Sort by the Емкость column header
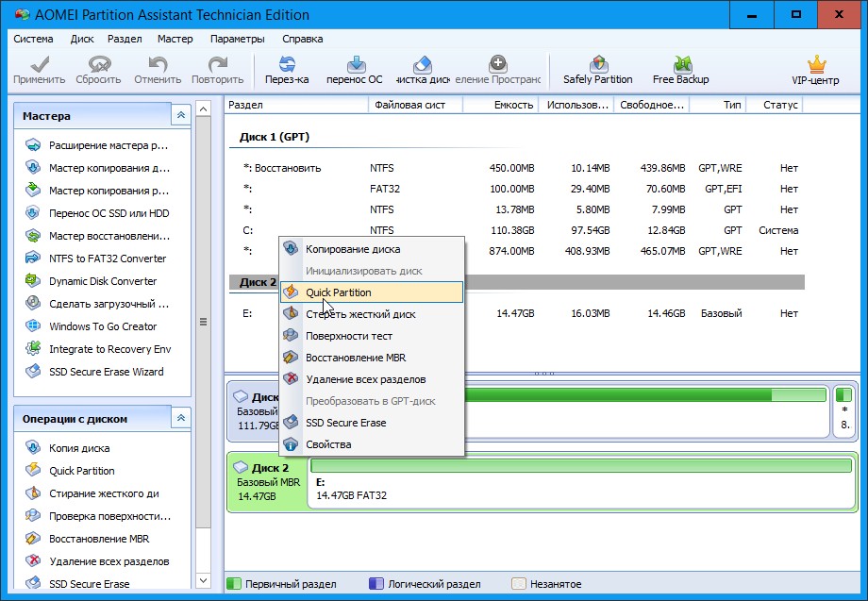868x601 pixels. pos(500,105)
